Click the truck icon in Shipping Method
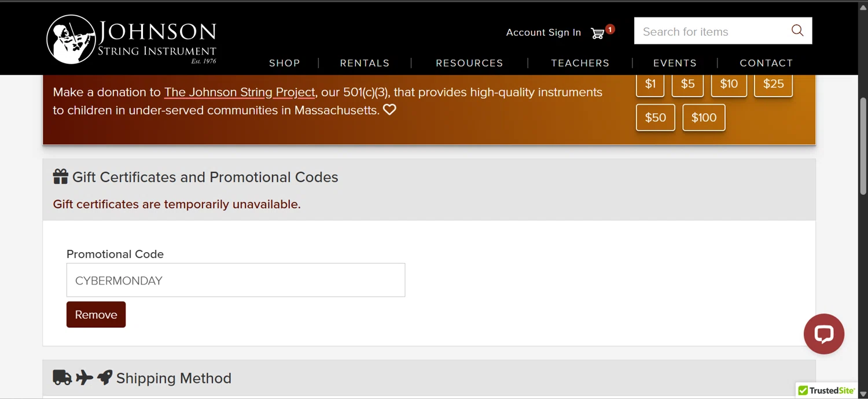Viewport: 868px width, 399px height. 62,378
